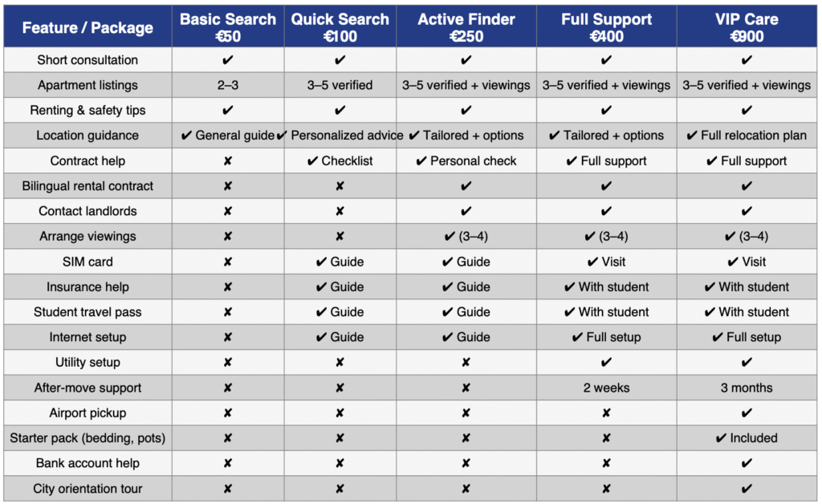Click the Basic Search Contract help cross
The image size is (822, 504).
coord(228,161)
